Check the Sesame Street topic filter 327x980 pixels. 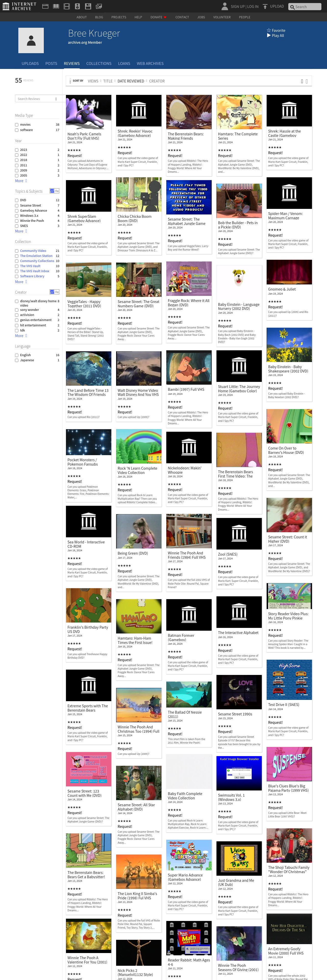(17, 205)
